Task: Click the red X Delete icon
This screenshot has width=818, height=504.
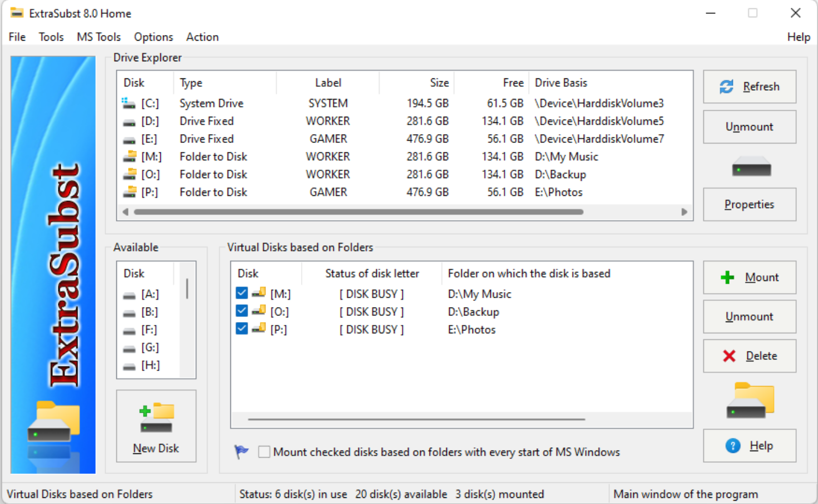Action: point(729,355)
